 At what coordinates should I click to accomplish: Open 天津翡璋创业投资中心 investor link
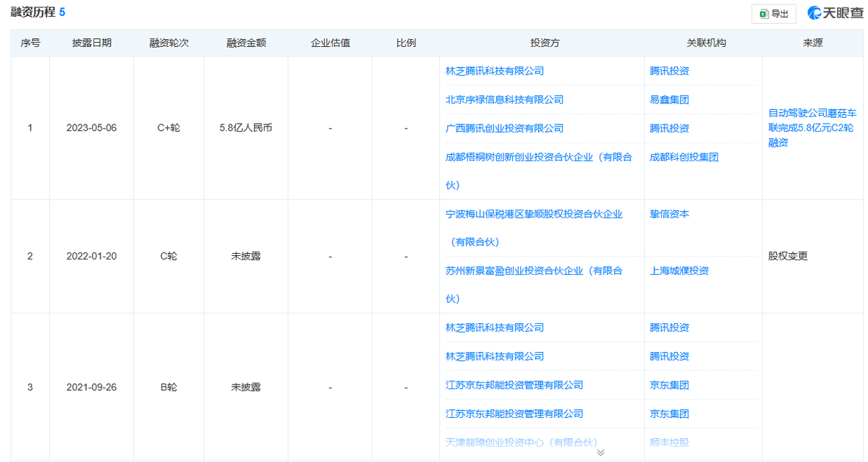point(522,442)
